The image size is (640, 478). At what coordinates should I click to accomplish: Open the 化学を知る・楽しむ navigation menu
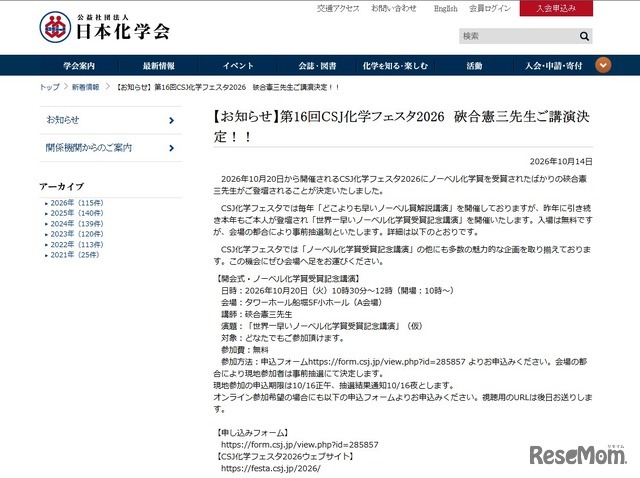tap(395, 66)
